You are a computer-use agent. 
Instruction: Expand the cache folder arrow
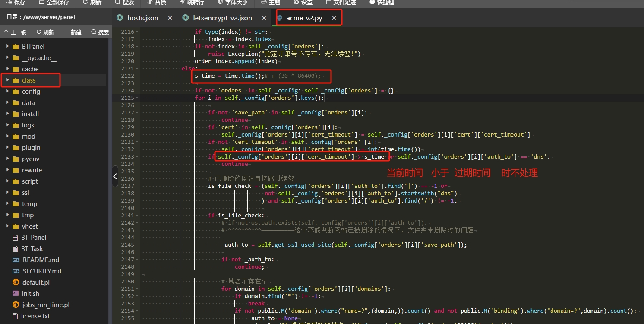(7, 69)
